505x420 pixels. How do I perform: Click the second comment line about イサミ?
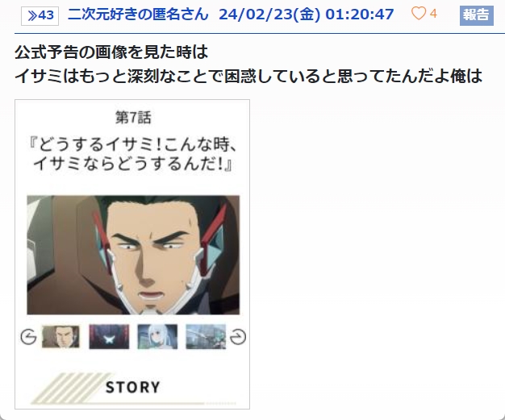tap(248, 76)
